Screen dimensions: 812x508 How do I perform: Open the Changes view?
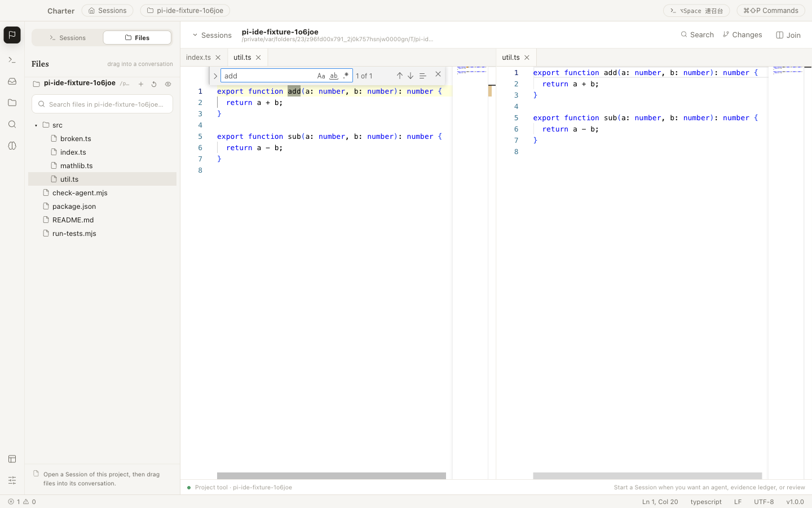pos(742,35)
